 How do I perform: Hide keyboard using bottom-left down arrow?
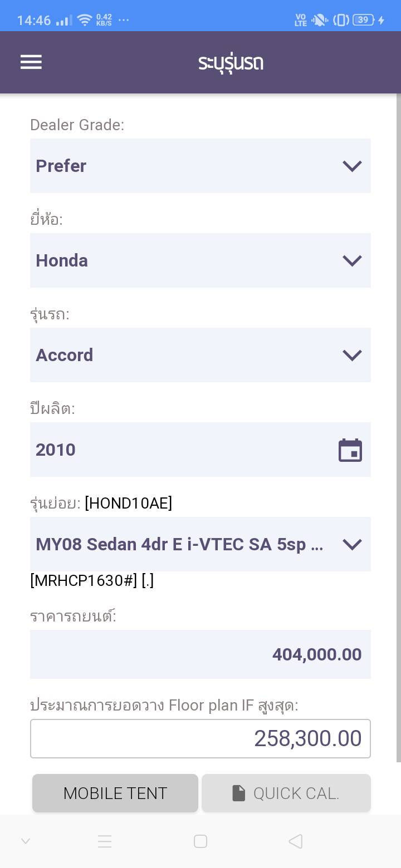(26, 841)
